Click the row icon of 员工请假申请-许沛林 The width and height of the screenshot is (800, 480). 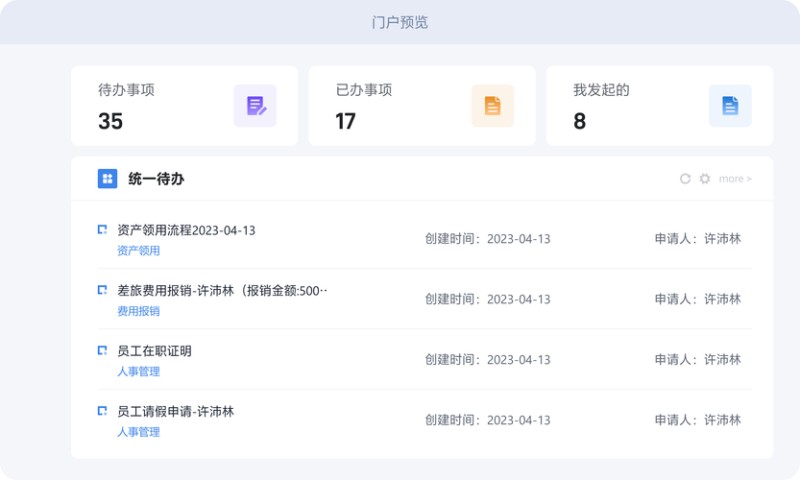pyautogui.click(x=102, y=411)
